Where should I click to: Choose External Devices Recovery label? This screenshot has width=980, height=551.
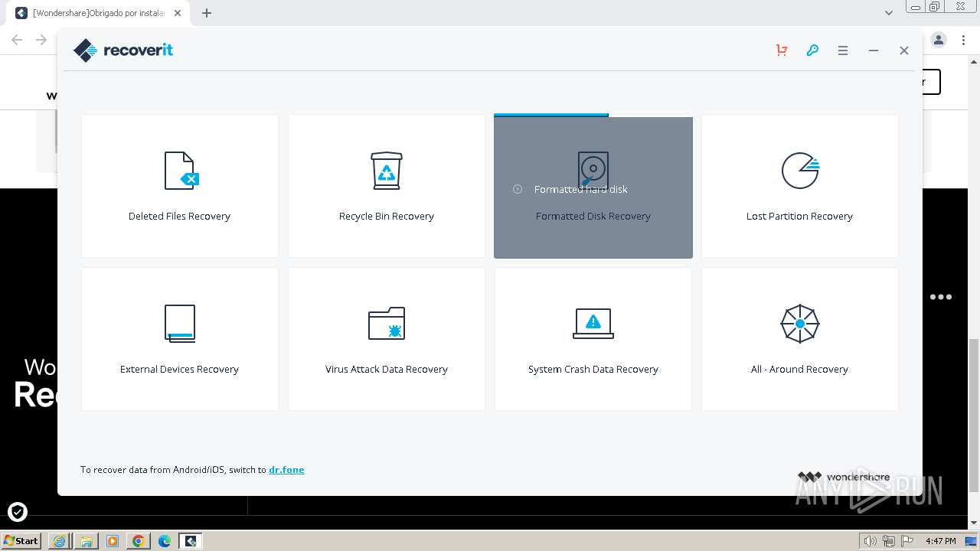coord(179,370)
